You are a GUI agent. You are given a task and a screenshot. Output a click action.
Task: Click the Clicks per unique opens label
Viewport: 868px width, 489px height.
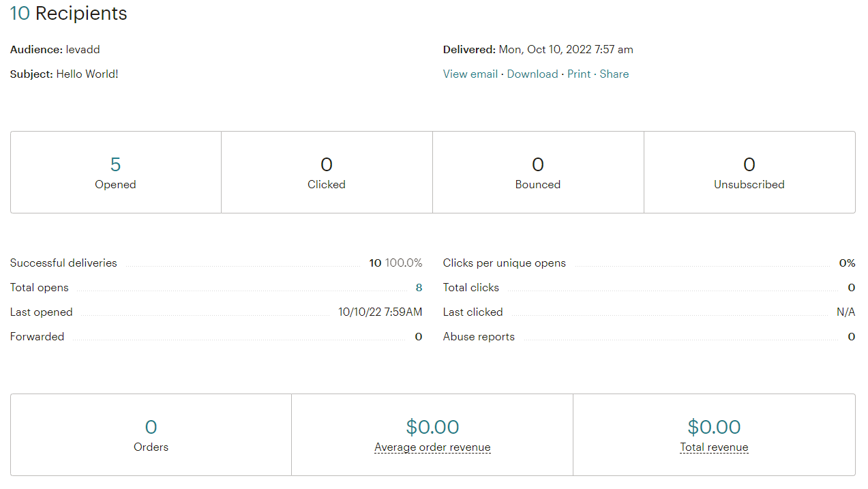[504, 263]
